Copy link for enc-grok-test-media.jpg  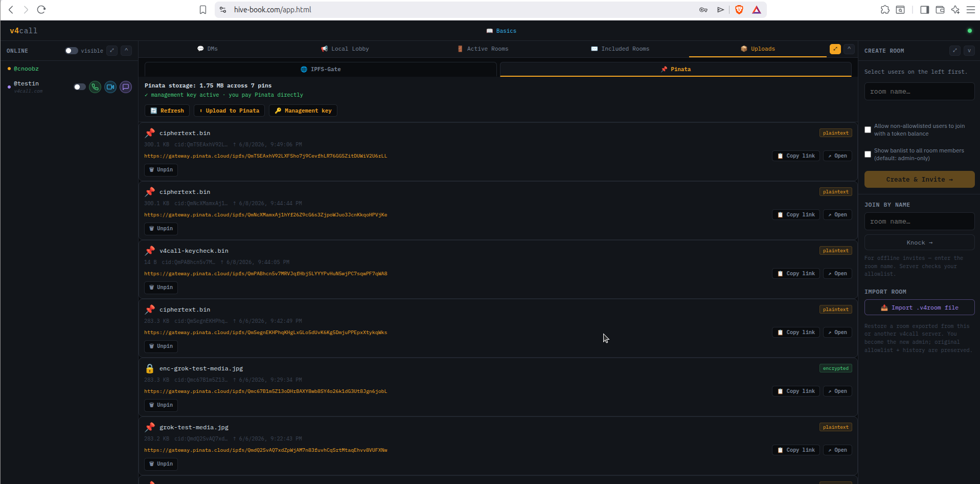point(796,391)
